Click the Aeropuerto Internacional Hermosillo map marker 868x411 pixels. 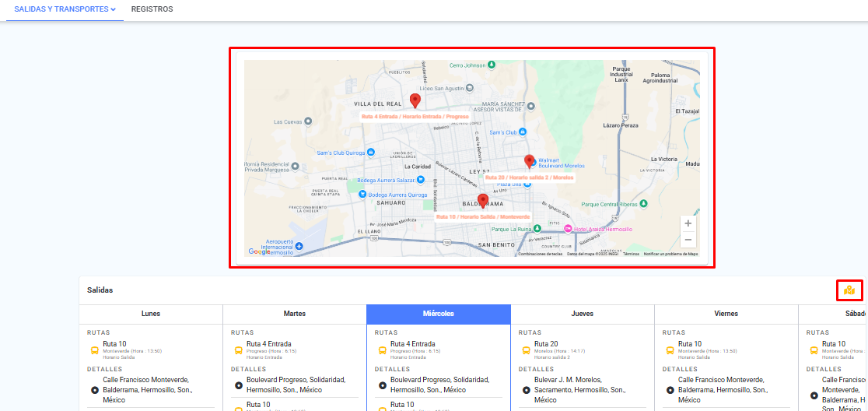tap(299, 245)
